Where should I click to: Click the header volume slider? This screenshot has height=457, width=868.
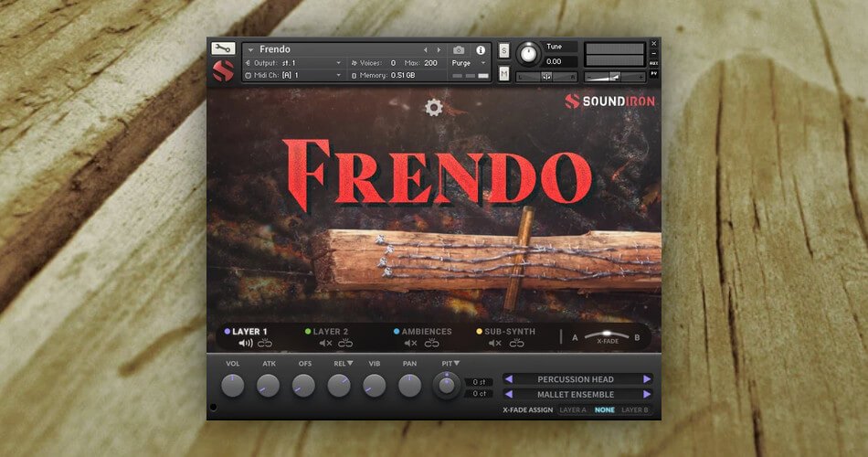pyautogui.click(x=615, y=77)
